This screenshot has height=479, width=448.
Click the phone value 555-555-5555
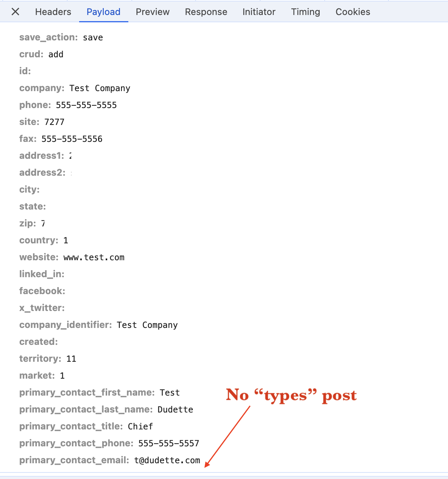pyautogui.click(x=86, y=105)
